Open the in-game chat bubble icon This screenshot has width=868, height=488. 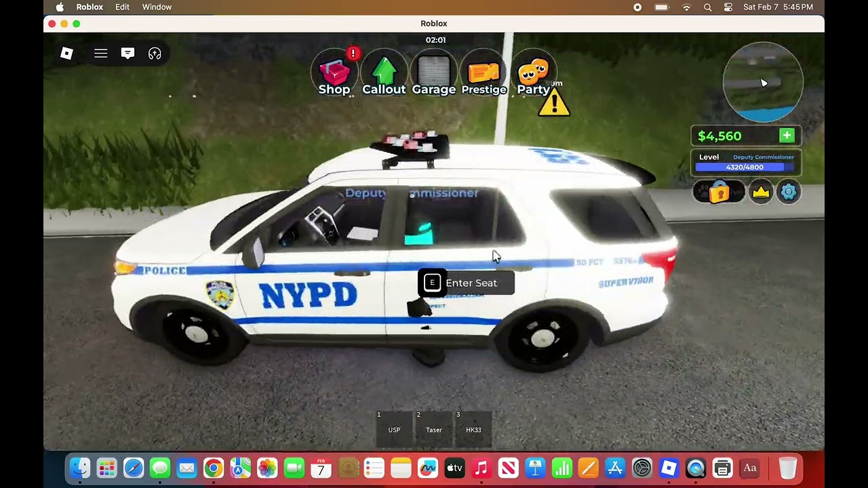pos(127,54)
